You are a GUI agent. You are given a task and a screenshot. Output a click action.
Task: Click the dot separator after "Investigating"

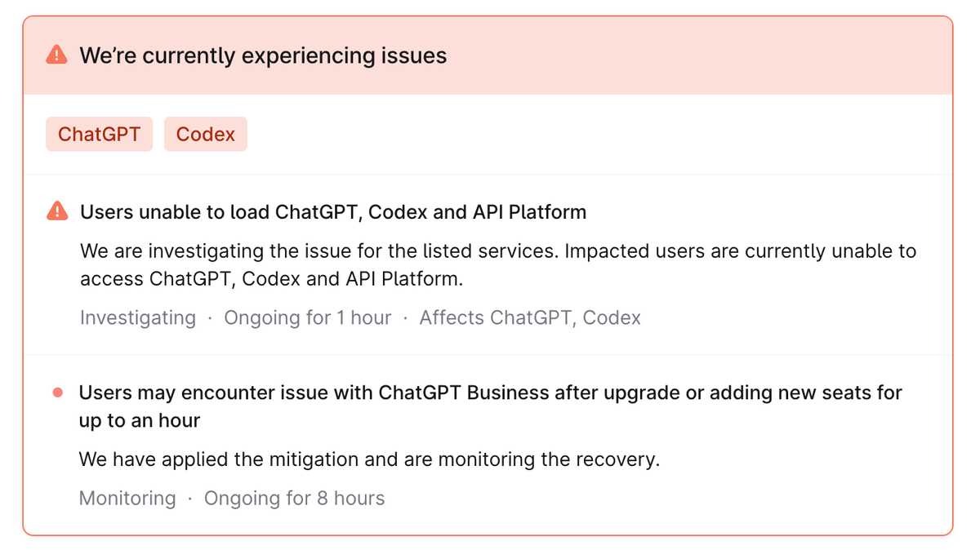210,318
